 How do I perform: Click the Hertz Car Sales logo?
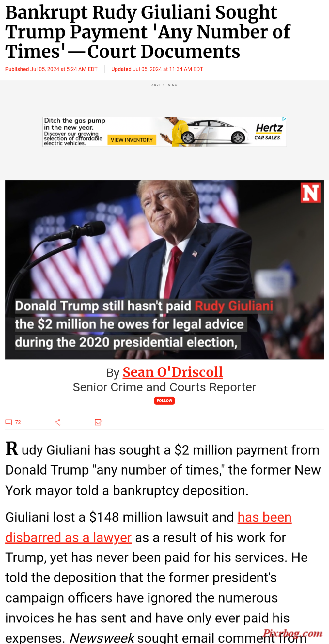click(268, 132)
